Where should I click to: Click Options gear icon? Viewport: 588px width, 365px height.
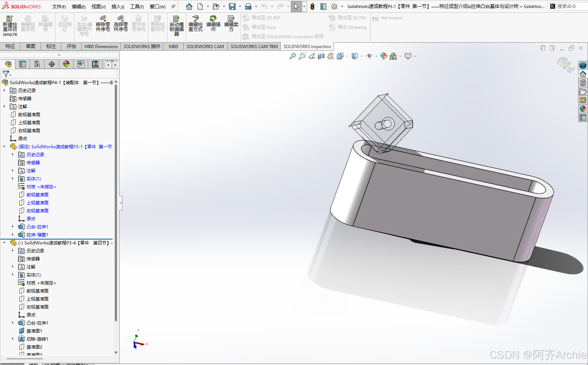334,7
